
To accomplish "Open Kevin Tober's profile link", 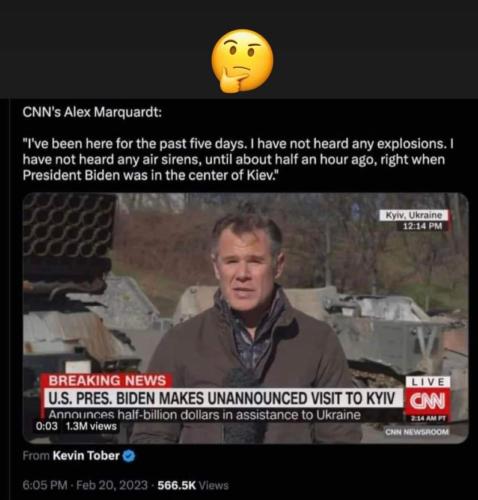I will (86, 455).
